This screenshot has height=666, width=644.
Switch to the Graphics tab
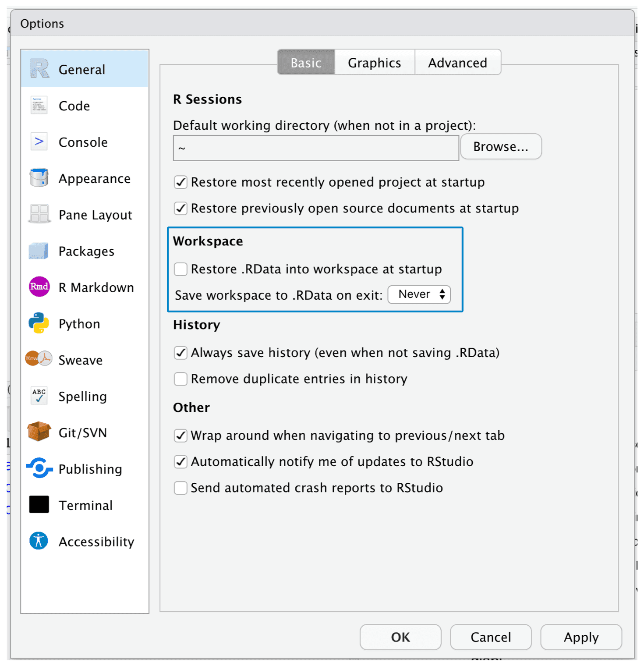tap(374, 63)
